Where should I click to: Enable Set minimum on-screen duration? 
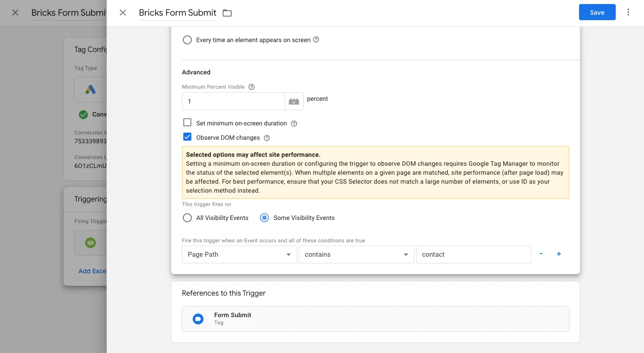(187, 122)
